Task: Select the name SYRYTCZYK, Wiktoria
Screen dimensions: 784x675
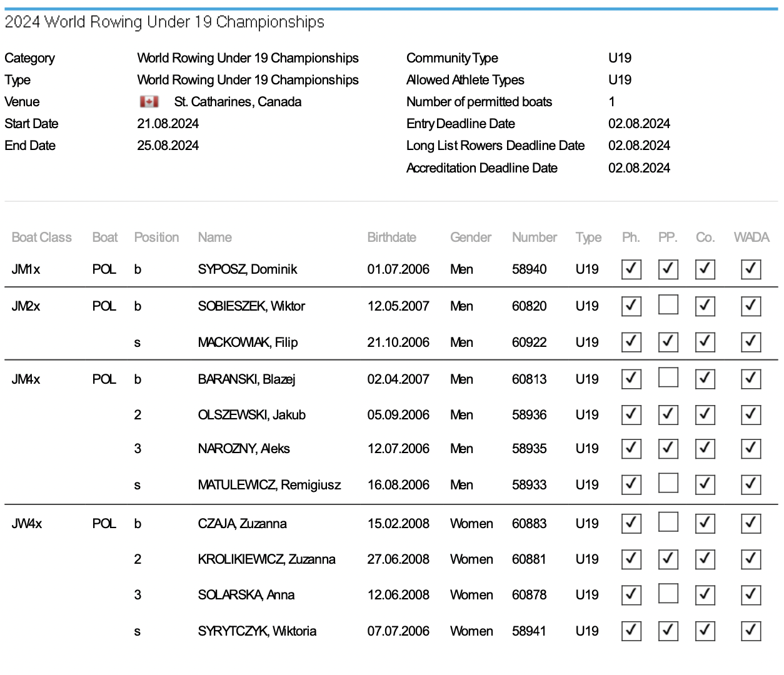Action: point(257,631)
